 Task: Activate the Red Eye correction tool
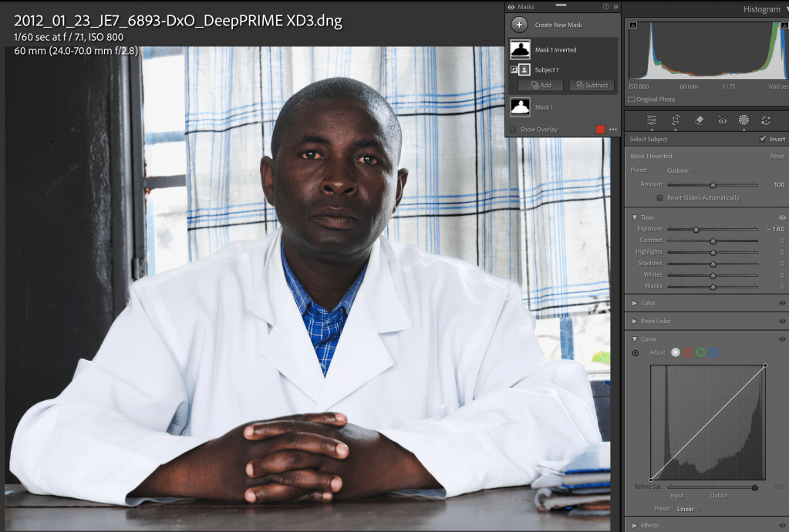pyautogui.click(x=722, y=120)
